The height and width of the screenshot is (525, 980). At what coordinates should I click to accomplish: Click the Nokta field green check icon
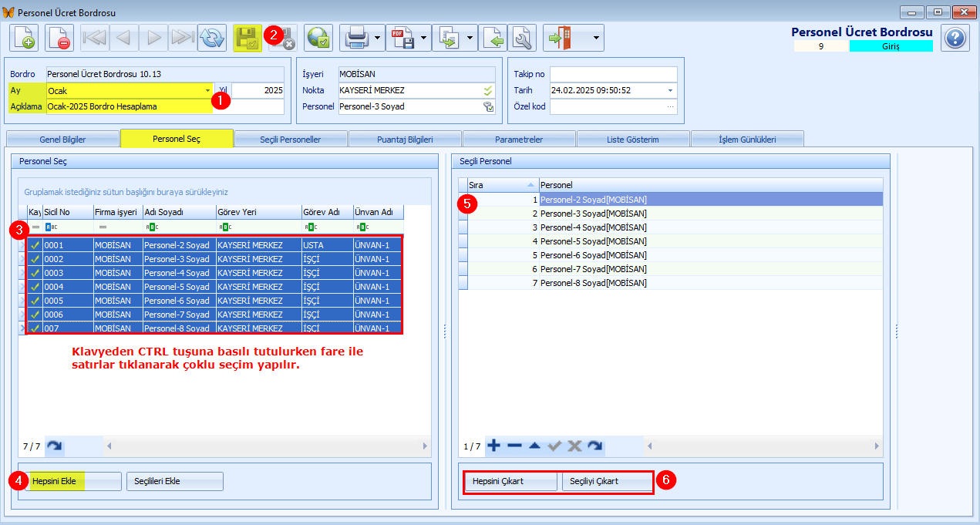pyautogui.click(x=488, y=90)
